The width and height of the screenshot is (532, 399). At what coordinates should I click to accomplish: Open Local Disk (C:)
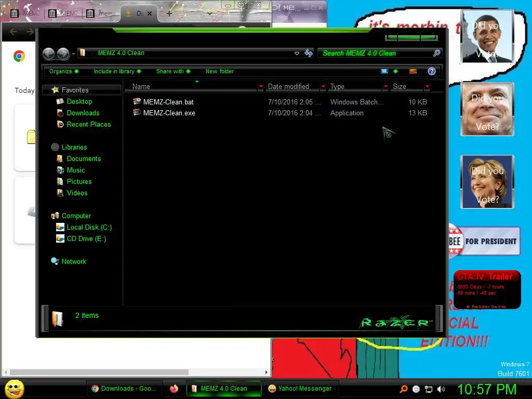[x=89, y=228]
